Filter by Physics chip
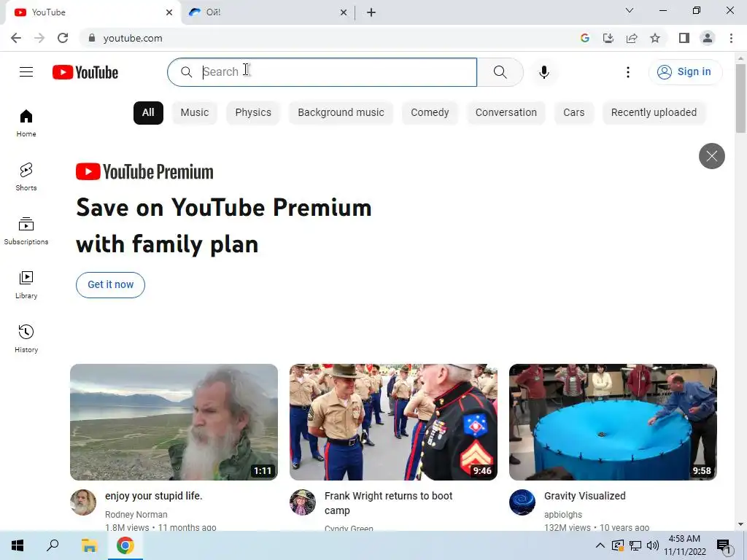 (x=253, y=112)
